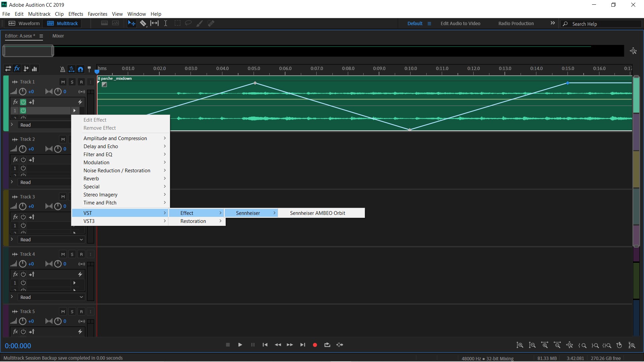
Task: Mute Track 1
Action: [63, 82]
